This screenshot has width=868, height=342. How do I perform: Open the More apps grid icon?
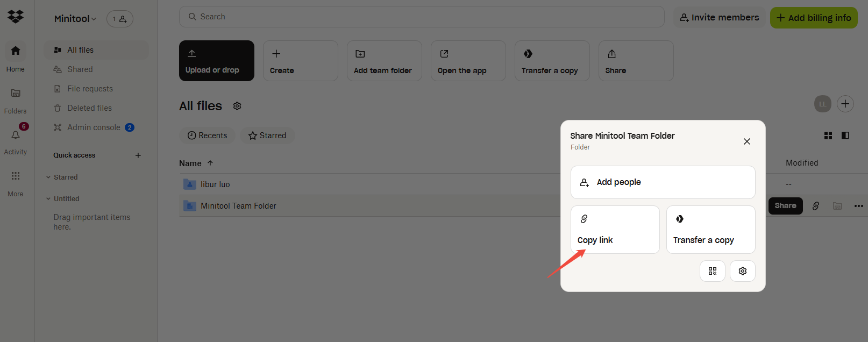(16, 176)
